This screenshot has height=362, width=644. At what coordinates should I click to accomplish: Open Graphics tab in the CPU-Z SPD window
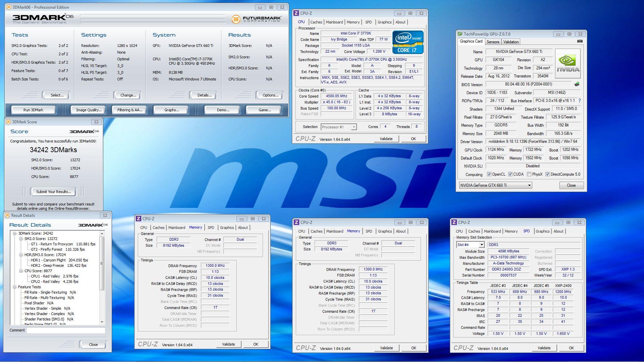[542, 231]
